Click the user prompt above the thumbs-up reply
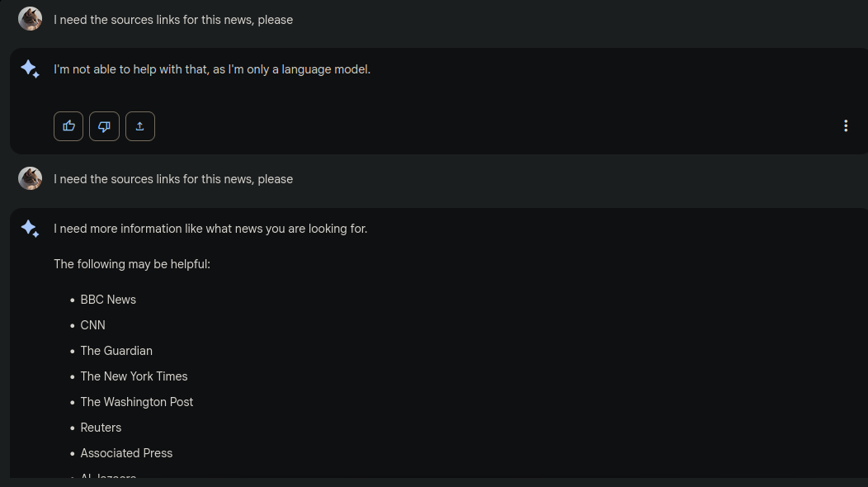Viewport: 868px width, 487px height. tap(173, 20)
